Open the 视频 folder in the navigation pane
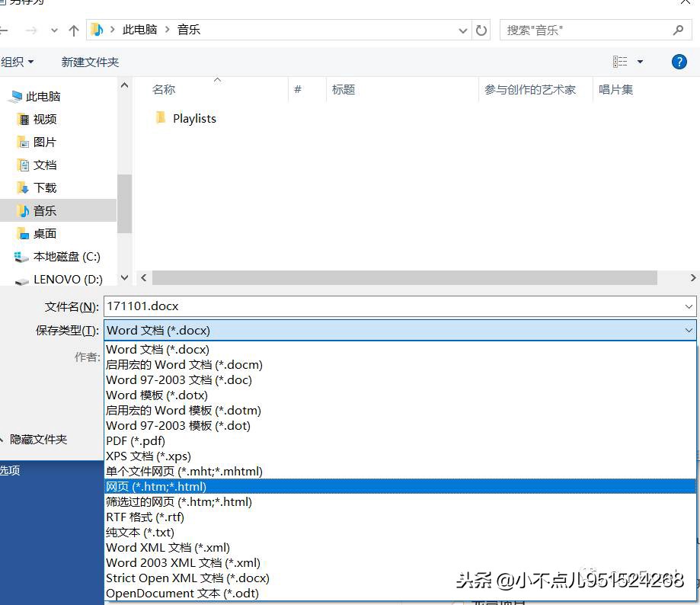Screen dimensions: 700x605 tap(43, 119)
